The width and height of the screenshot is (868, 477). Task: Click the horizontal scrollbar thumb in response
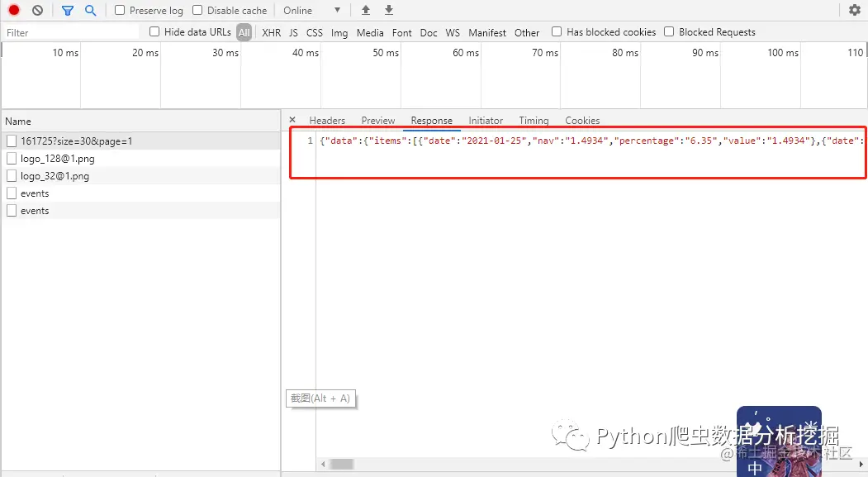click(342, 464)
